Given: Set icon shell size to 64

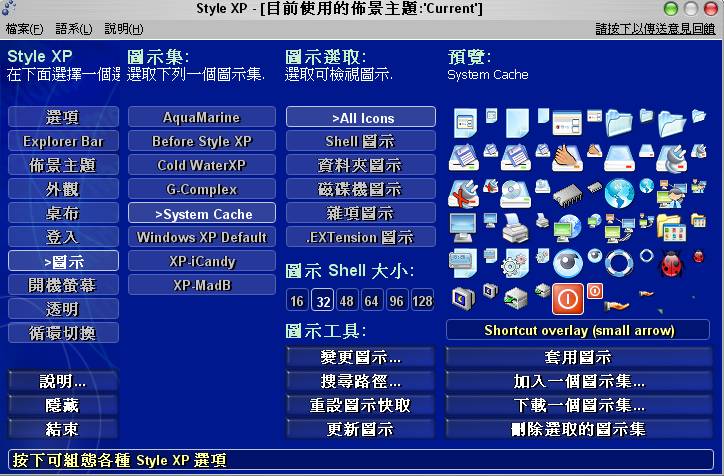Looking at the screenshot, I should click(x=372, y=301).
